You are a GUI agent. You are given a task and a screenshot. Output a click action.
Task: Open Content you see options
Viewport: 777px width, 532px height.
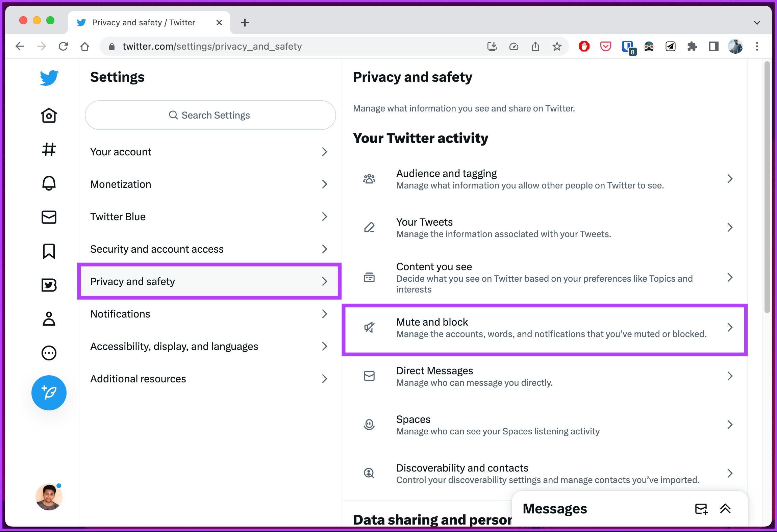(x=544, y=278)
